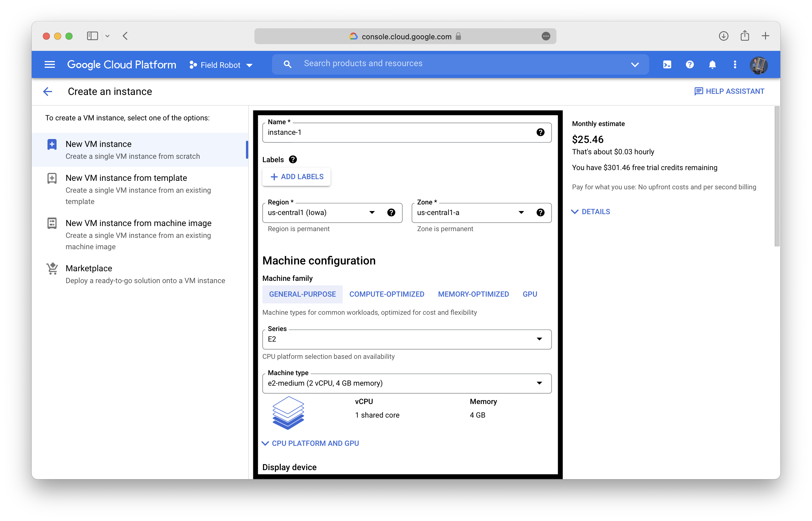
Task: Open the main navigation hamburger menu
Action: (x=50, y=64)
